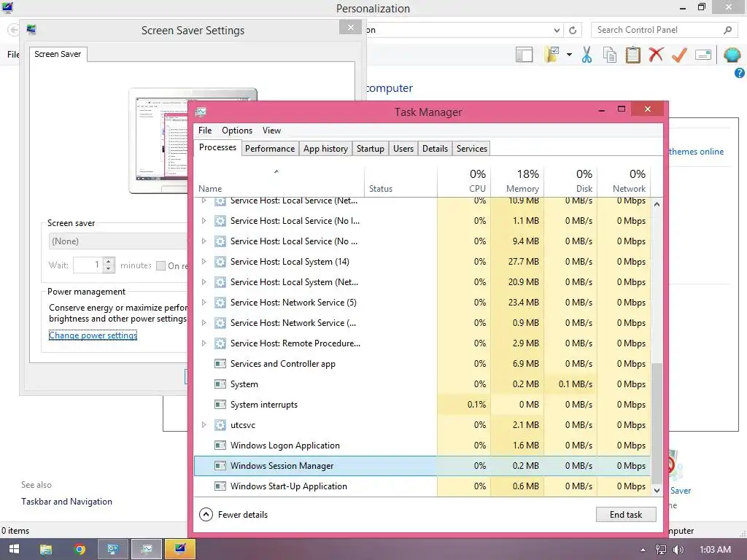Click the refresh button beside the address bar
The width and height of the screenshot is (747, 560).
coord(573,30)
